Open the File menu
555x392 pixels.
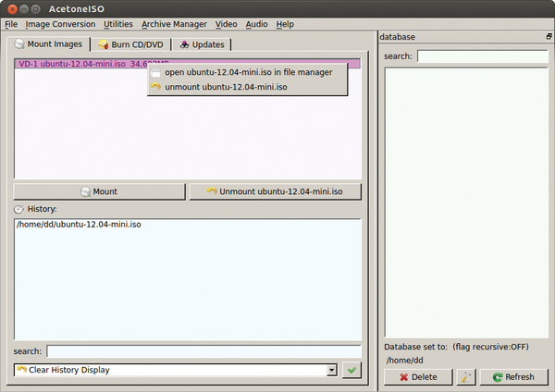pyautogui.click(x=11, y=24)
